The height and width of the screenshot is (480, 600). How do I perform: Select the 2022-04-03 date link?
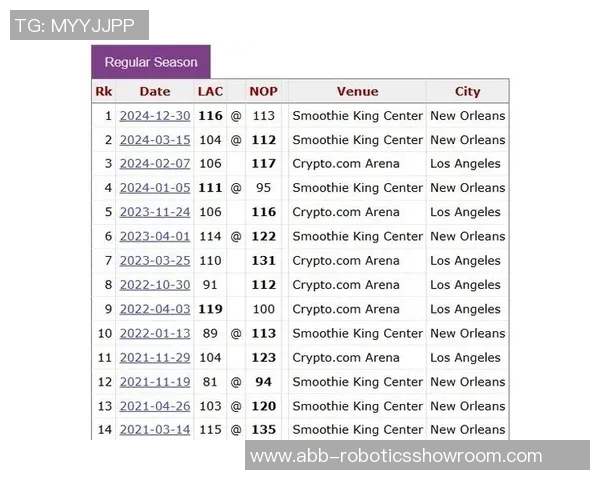click(154, 309)
